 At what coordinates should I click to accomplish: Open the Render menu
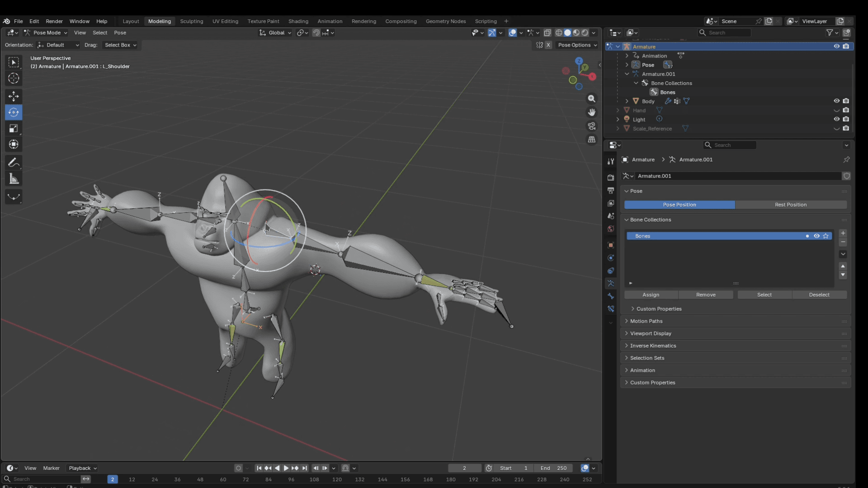click(54, 21)
